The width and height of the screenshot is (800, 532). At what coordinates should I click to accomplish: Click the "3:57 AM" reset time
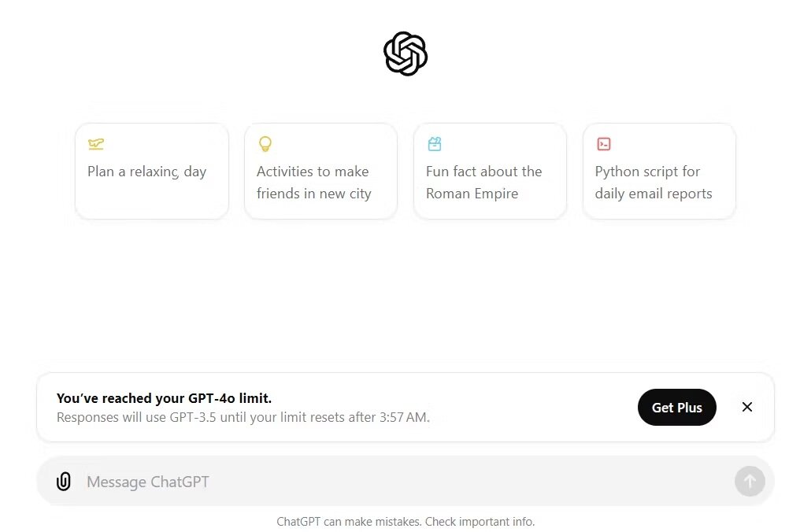[403, 417]
